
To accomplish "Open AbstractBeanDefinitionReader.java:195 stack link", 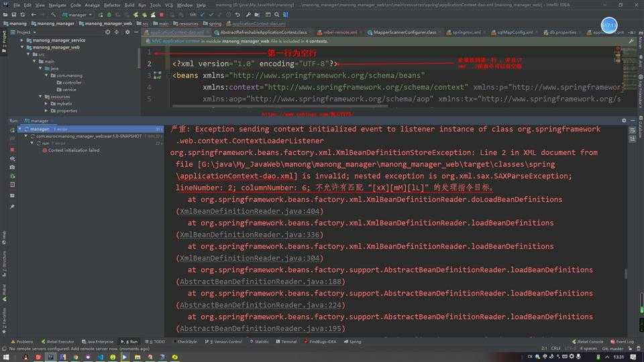I will tap(260, 328).
